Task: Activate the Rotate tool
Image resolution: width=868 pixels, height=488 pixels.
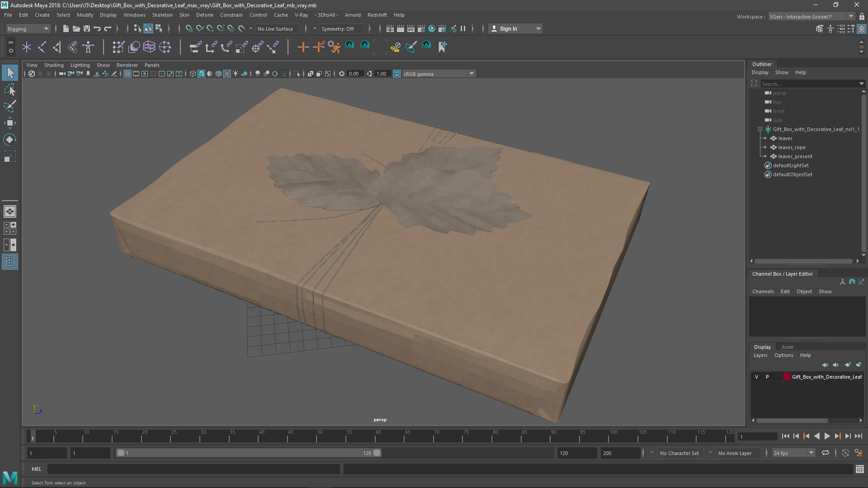Action: [x=10, y=140]
